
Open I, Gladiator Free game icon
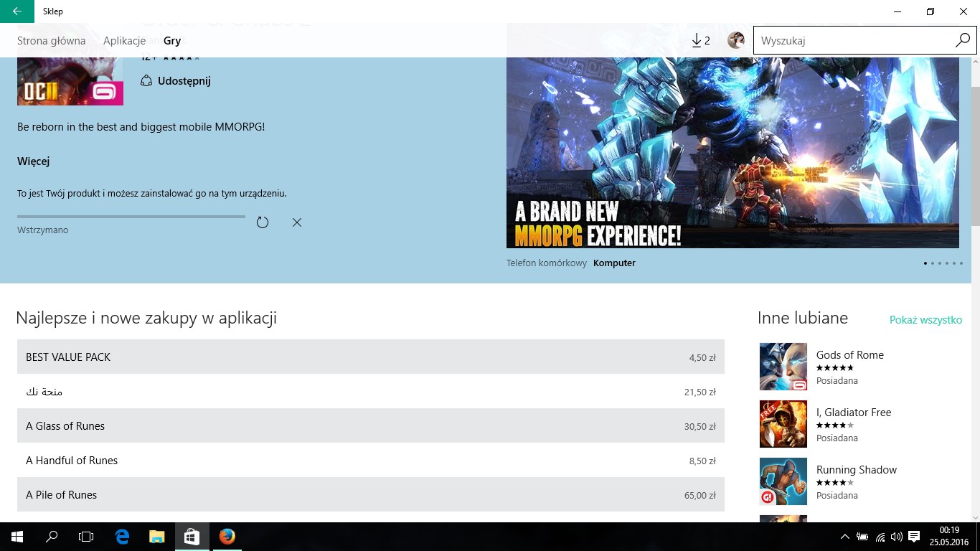pos(783,424)
